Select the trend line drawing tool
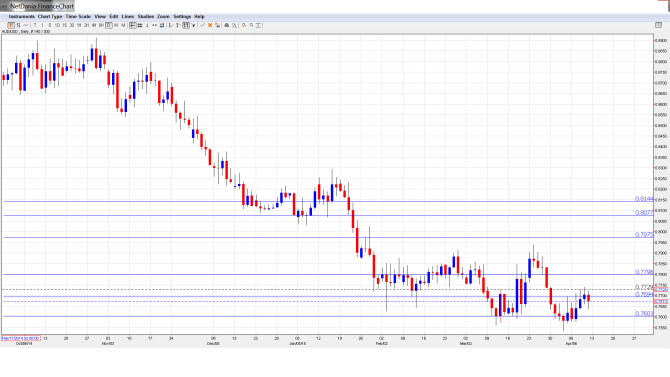 click(171, 26)
